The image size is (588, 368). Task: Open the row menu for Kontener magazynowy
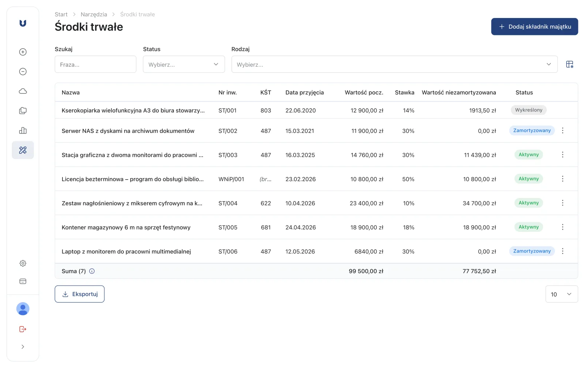coord(562,227)
